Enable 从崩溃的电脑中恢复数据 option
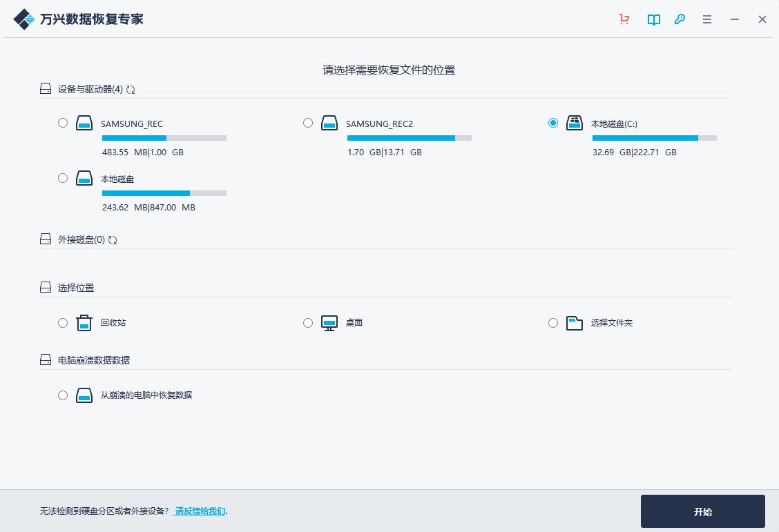Viewport: 779px width, 532px height. [x=63, y=395]
